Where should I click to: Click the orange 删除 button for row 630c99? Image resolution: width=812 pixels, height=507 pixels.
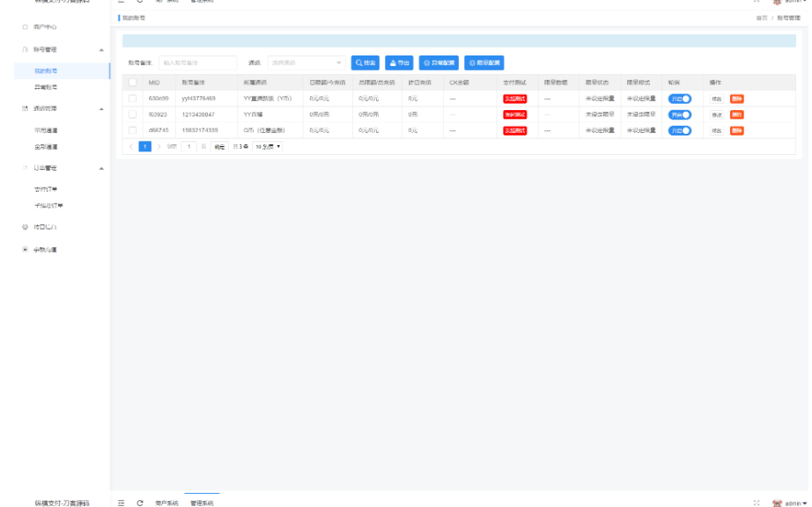736,99
